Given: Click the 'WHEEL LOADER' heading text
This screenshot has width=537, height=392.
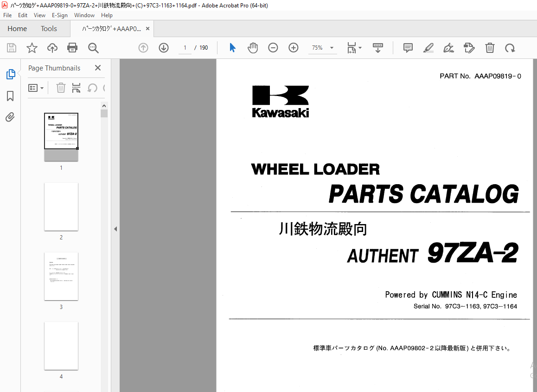Looking at the screenshot, I should [315, 169].
